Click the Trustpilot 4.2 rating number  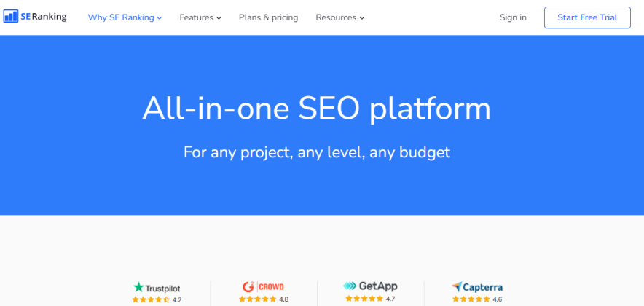[177, 299]
